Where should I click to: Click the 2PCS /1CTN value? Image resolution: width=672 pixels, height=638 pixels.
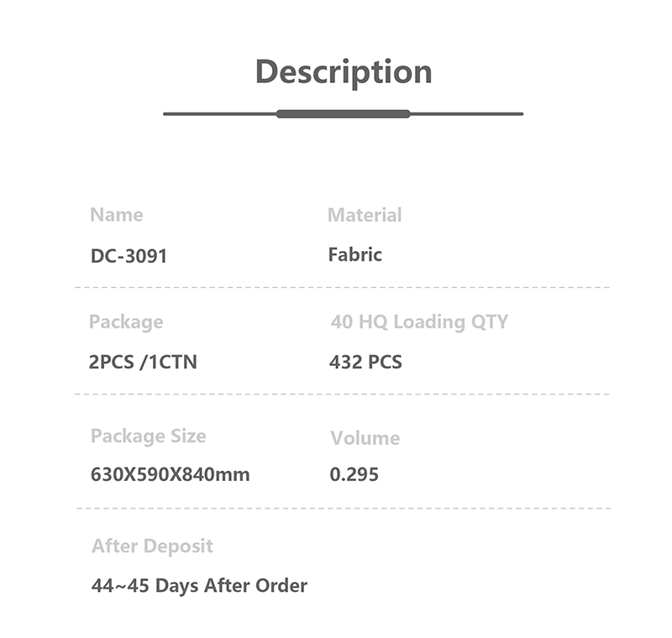pyautogui.click(x=143, y=363)
